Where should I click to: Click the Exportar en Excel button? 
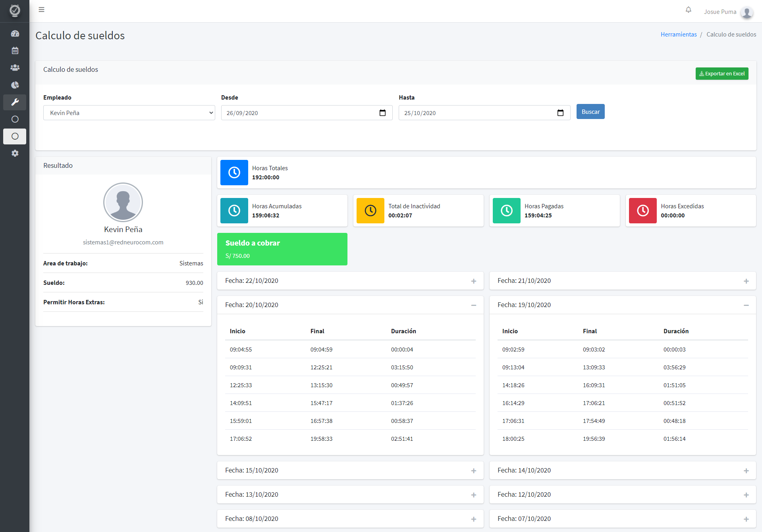click(722, 73)
